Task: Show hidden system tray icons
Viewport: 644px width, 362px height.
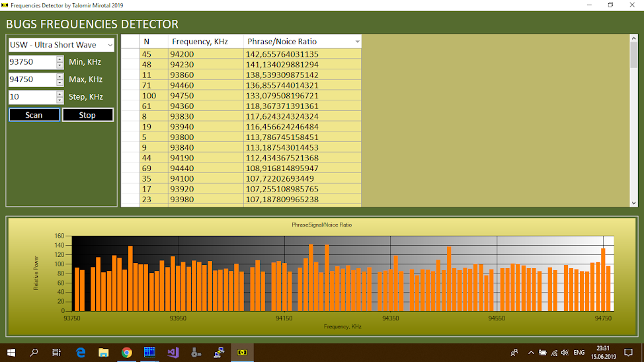Action: 531,353
